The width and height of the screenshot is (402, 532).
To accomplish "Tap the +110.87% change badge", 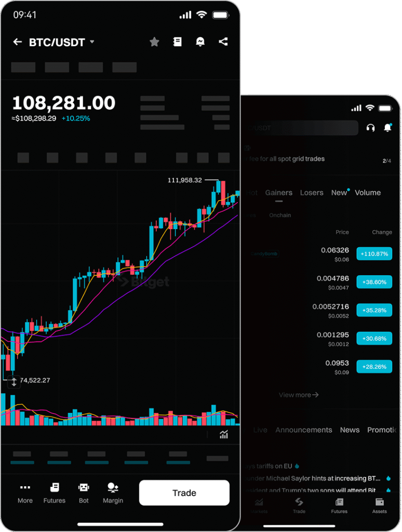I will coord(374,254).
